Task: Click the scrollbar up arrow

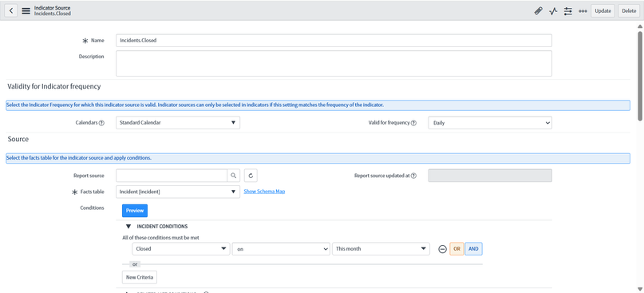Action: pyautogui.click(x=640, y=26)
